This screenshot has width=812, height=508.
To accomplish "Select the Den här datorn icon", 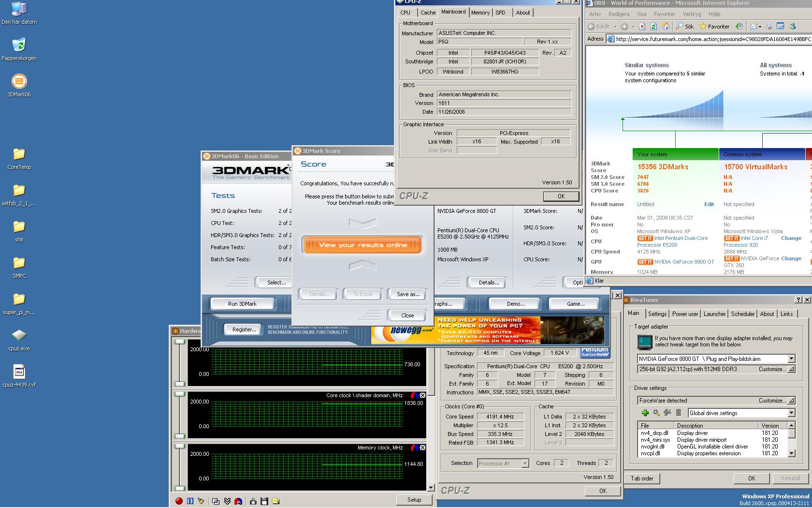I will [x=19, y=13].
